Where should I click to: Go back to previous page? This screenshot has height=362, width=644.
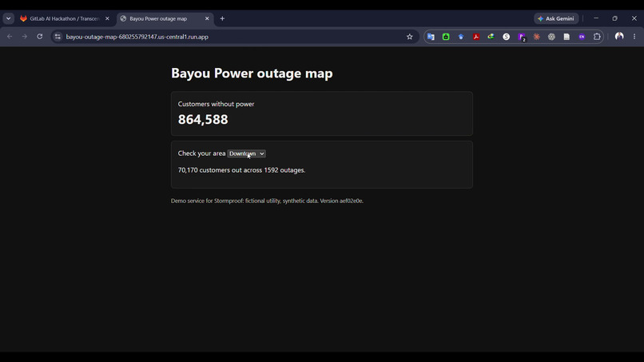(10, 37)
